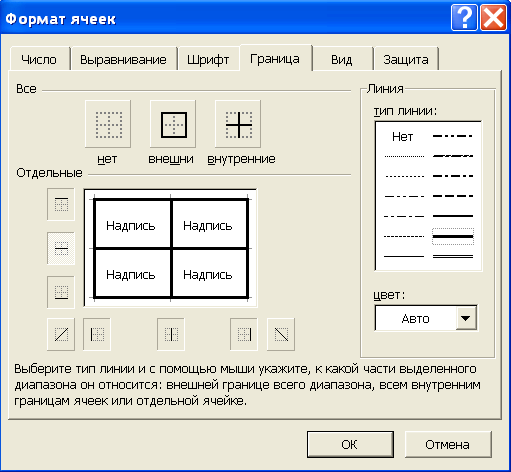Click the top-left 'Надпись' preview cell

click(x=131, y=226)
